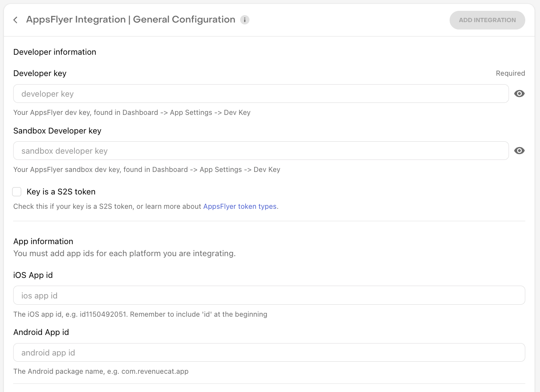Image resolution: width=540 pixels, height=392 pixels.
Task: Open the AppsFlyer token types link
Action: click(240, 206)
